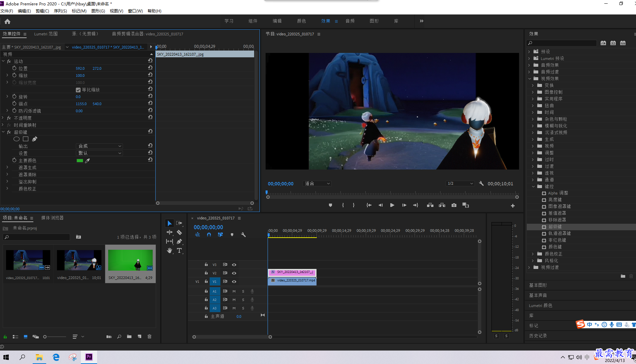This screenshot has width=636, height=364.
Task: Play the program monitor
Action: point(392,205)
